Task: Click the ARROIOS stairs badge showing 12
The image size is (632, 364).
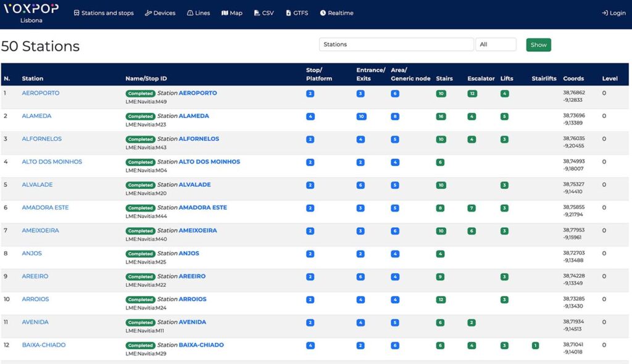Action: point(441,299)
